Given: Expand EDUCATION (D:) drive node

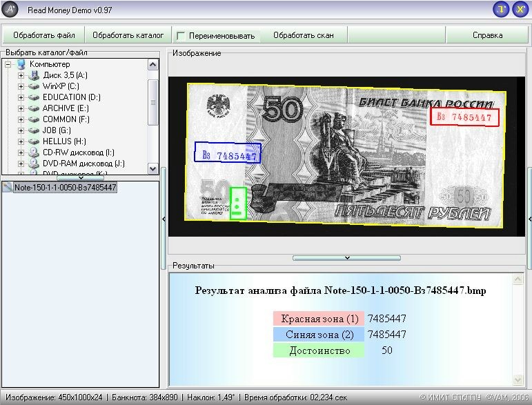Looking at the screenshot, I should 21,97.
